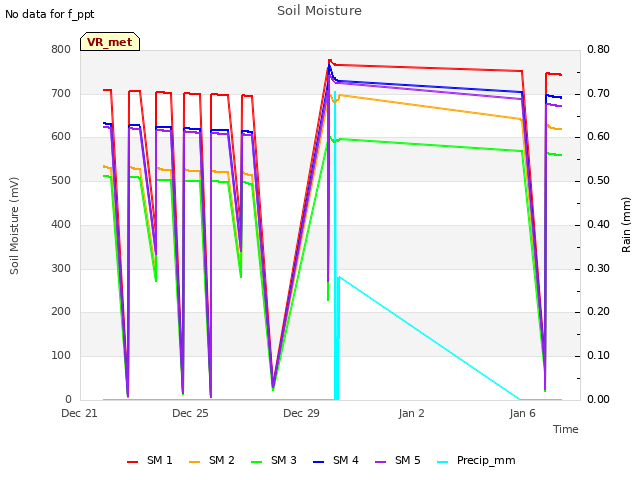Click the Soil Moisture chart title
This screenshot has height=480, width=640.
(x=319, y=11)
